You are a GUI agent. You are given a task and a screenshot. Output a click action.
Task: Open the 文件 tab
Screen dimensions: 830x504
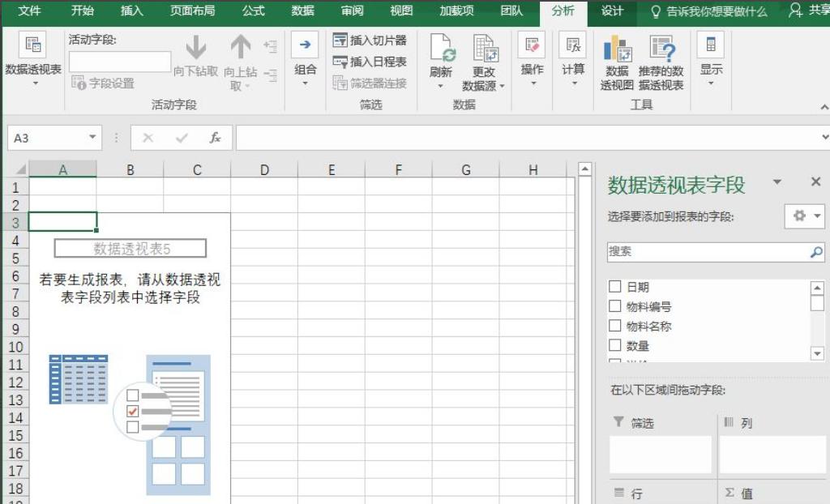click(29, 11)
